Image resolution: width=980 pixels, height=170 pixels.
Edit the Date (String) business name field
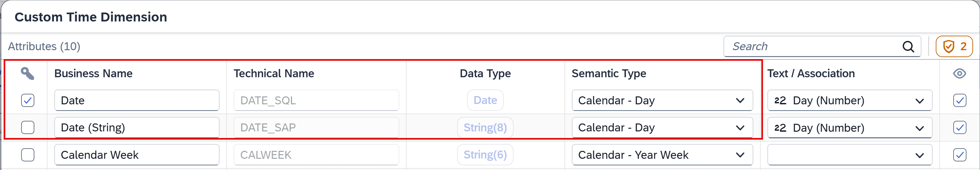click(136, 127)
